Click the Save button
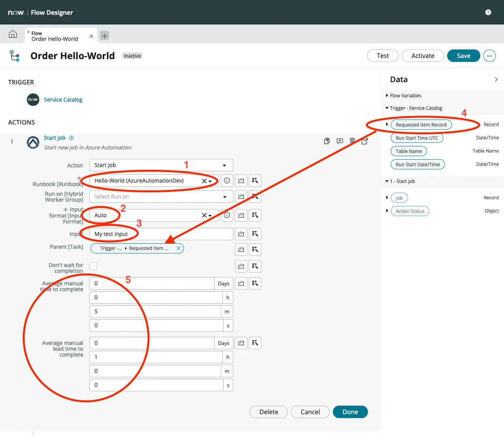This screenshot has height=436, width=504. point(463,56)
